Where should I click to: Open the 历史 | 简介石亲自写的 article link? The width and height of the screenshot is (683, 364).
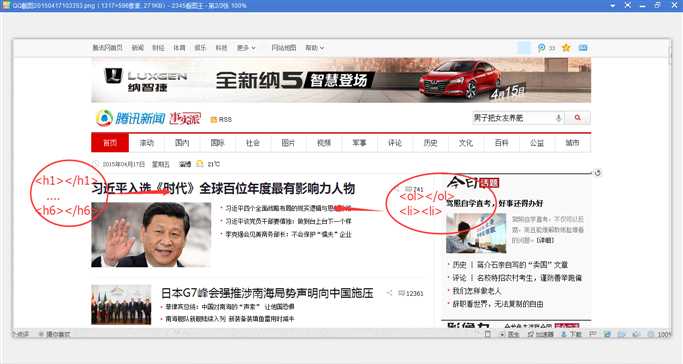pos(510,265)
